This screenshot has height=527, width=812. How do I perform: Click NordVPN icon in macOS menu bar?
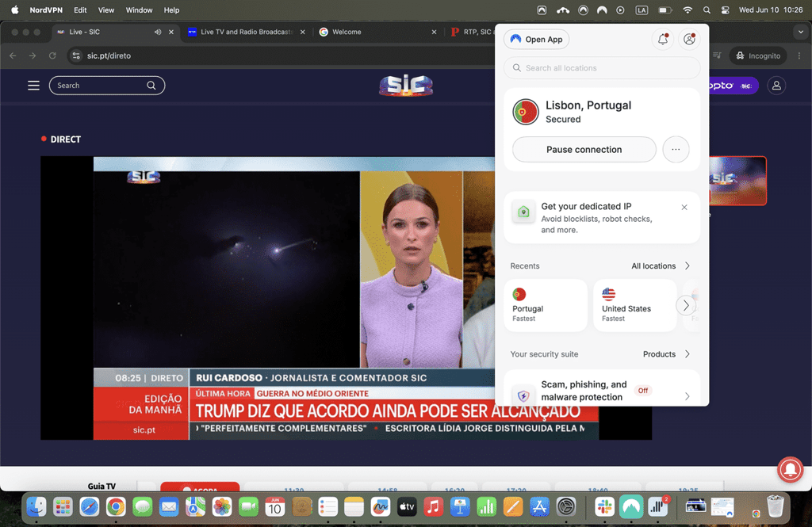click(602, 10)
